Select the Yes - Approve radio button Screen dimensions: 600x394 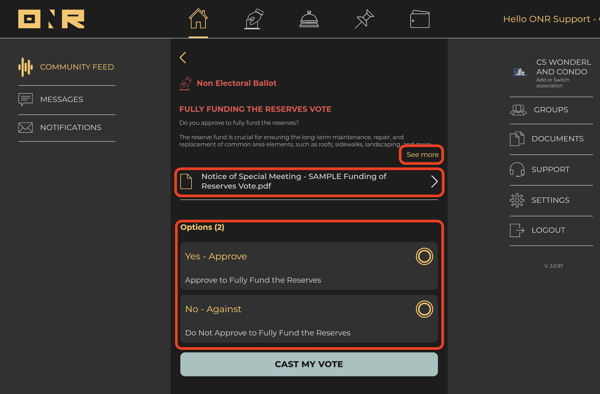point(424,256)
